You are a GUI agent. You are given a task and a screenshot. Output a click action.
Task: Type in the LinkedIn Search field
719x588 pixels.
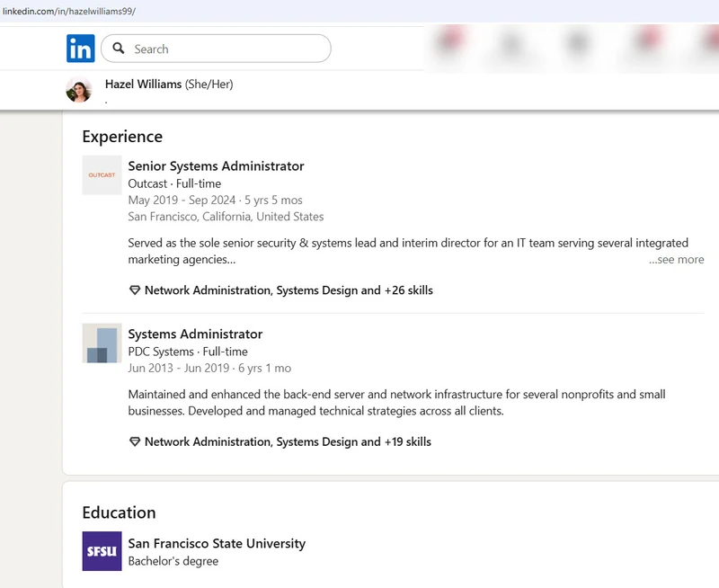click(225, 49)
